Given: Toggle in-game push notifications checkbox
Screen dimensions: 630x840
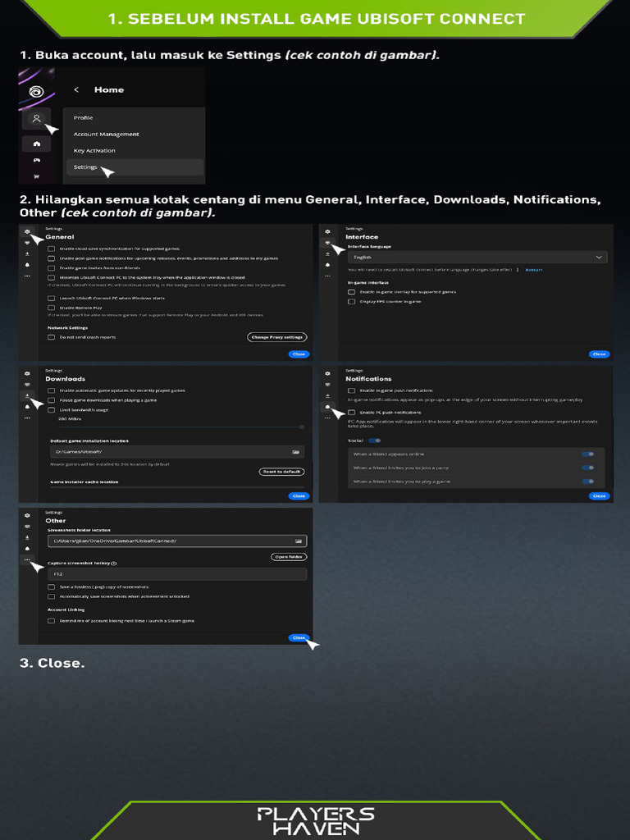Looking at the screenshot, I should [352, 391].
